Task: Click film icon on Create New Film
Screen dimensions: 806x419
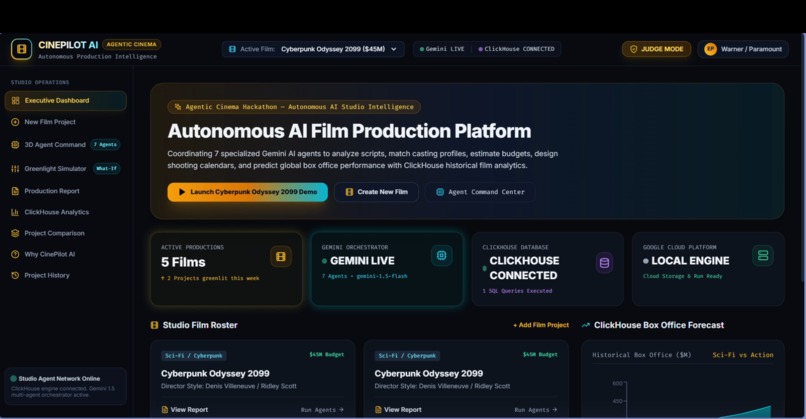Action: click(349, 192)
